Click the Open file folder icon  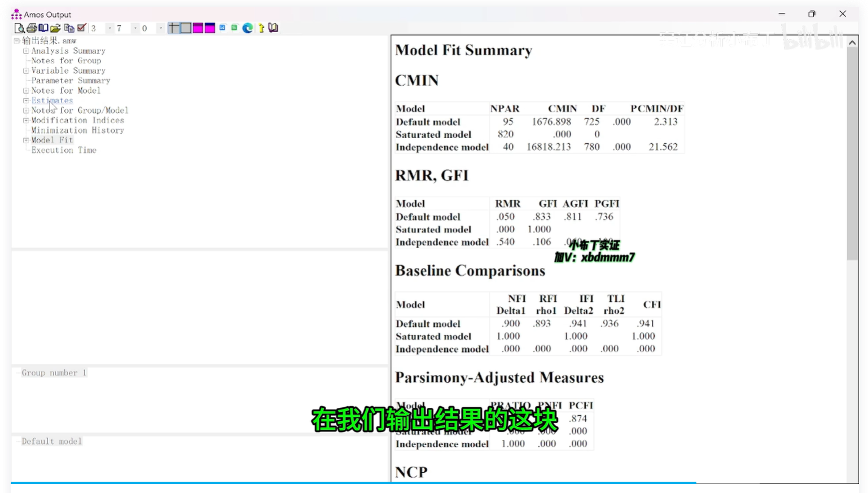coord(55,28)
